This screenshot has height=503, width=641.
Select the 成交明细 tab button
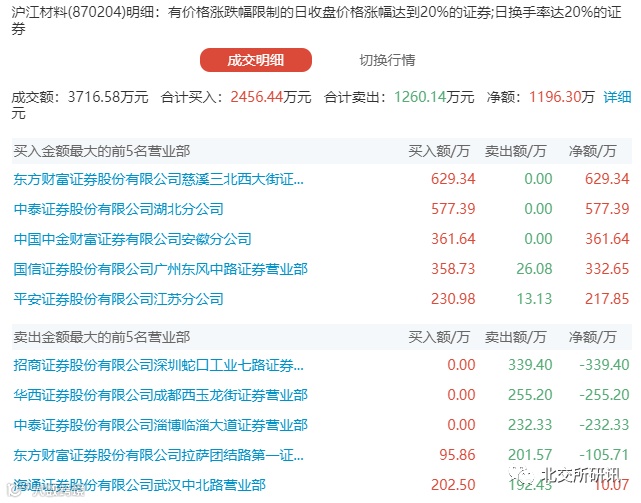256,60
